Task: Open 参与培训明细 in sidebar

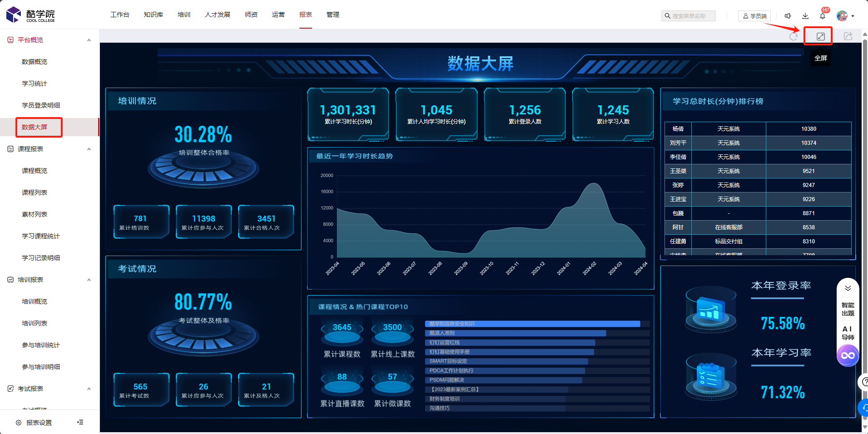Action: (41, 367)
